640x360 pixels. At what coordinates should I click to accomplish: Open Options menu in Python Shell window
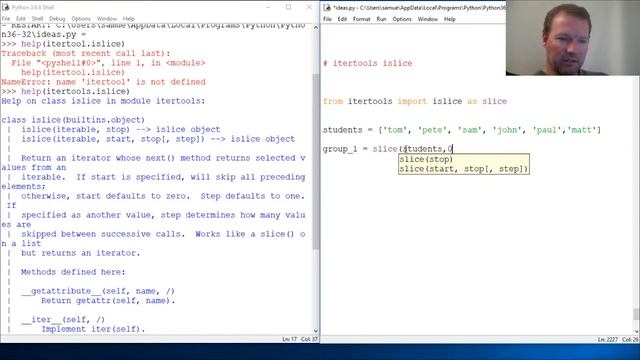pos(81,19)
